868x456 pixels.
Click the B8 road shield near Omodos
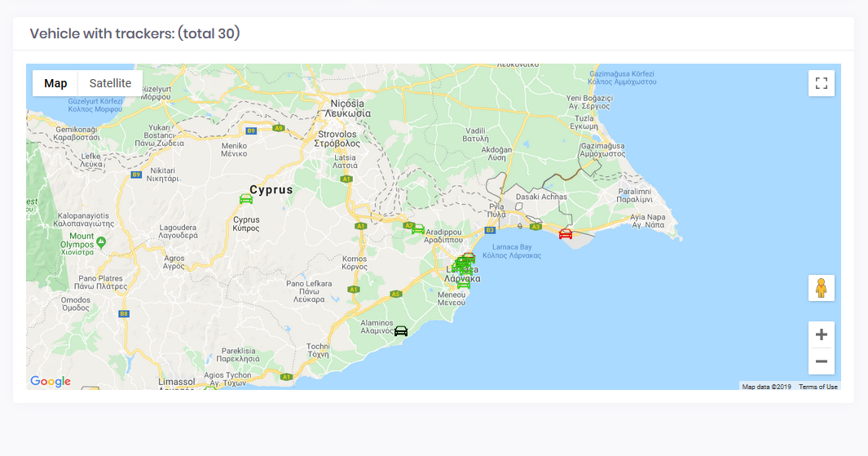pyautogui.click(x=124, y=313)
